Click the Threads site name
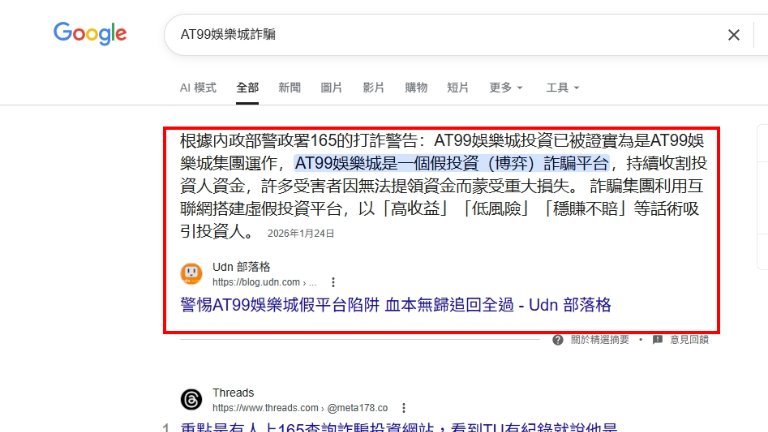 pos(233,393)
